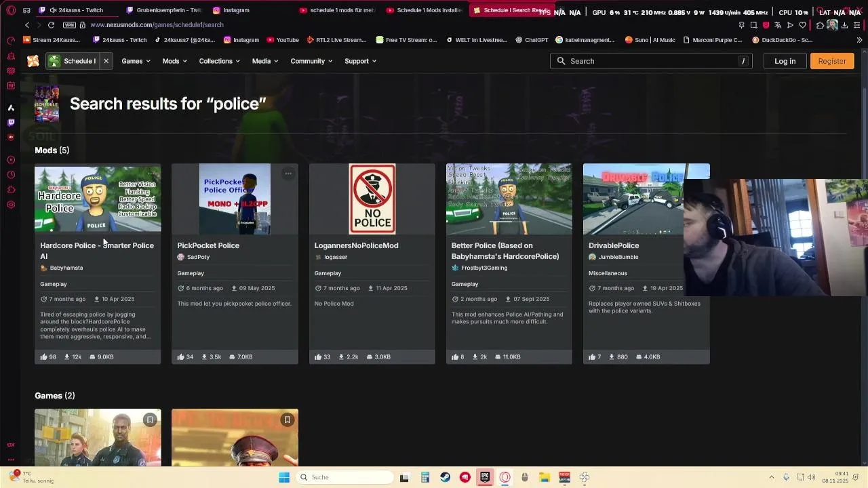The width and height of the screenshot is (868, 488).
Task: Expand the Support menu
Action: (x=360, y=61)
